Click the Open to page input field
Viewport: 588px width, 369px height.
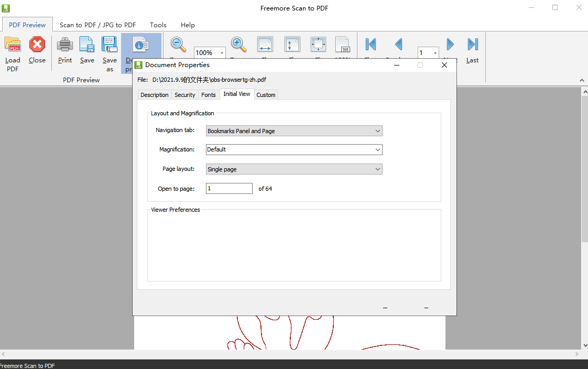[229, 188]
